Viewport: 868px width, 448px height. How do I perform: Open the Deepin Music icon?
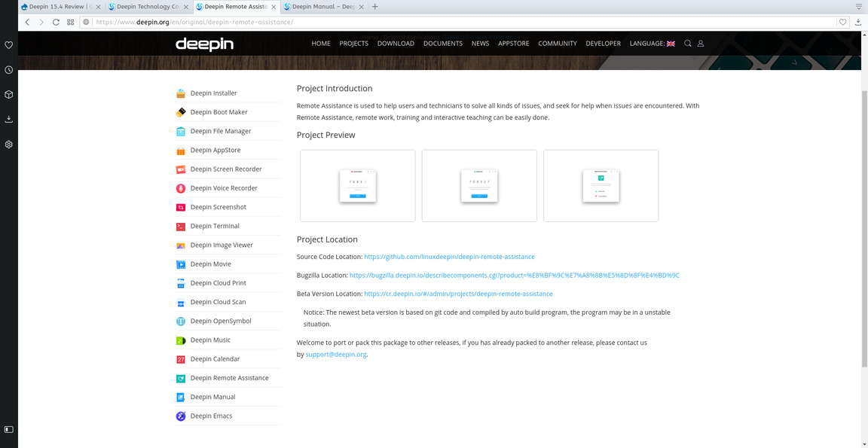181,340
